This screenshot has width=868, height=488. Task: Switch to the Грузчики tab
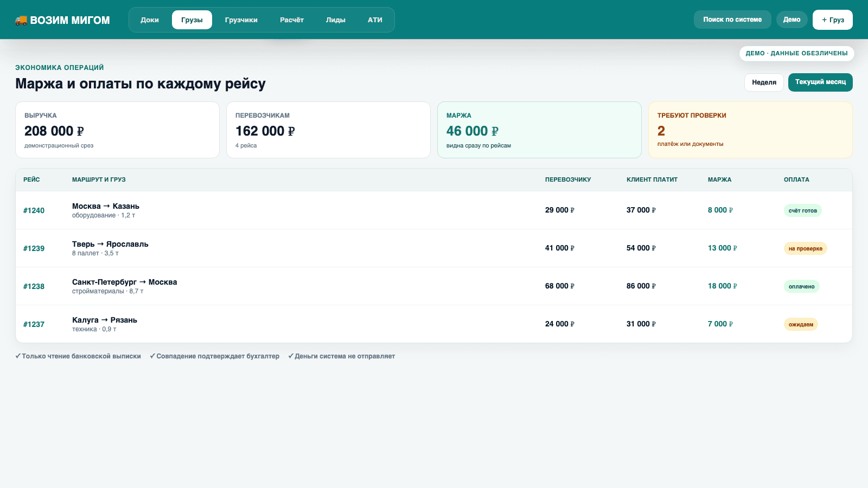pyautogui.click(x=241, y=20)
